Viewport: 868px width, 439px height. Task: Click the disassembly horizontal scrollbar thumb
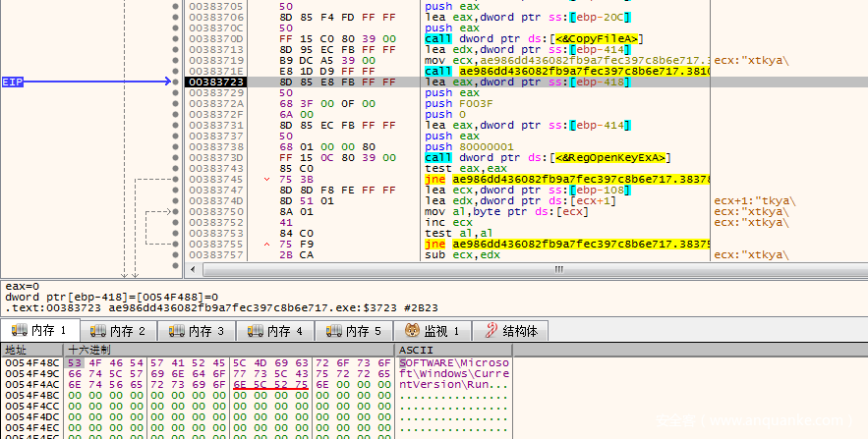coord(560,269)
